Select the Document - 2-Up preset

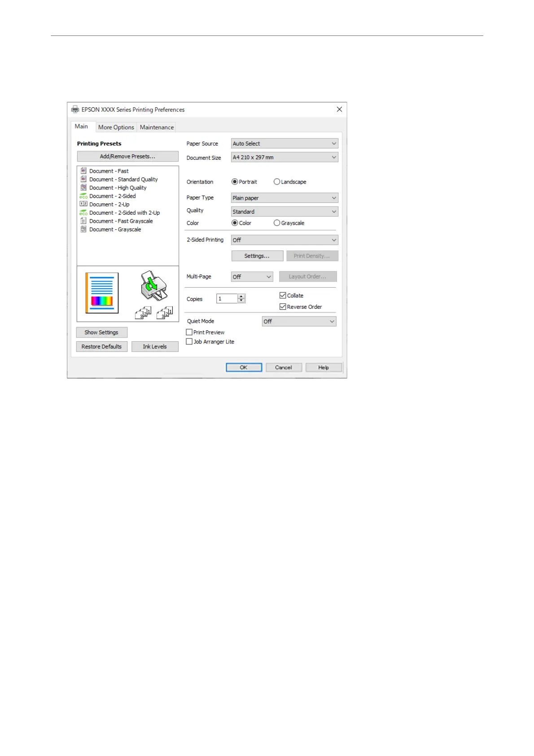[x=109, y=205]
